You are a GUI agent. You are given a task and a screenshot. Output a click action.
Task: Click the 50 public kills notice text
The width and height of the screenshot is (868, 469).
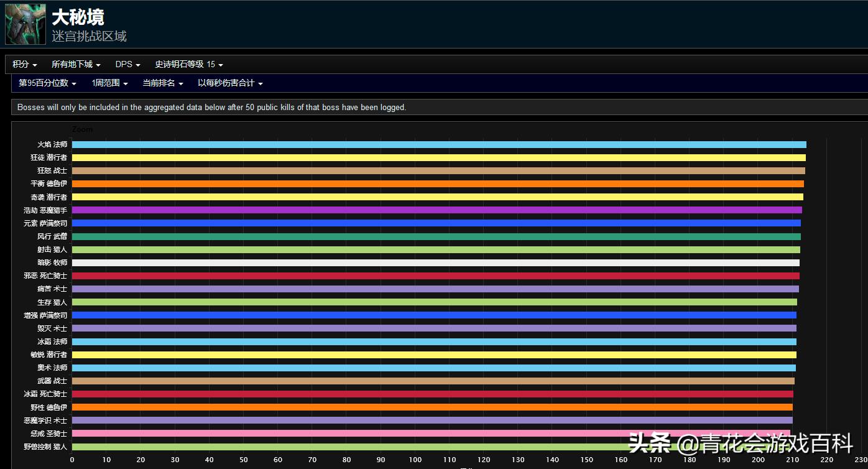212,108
